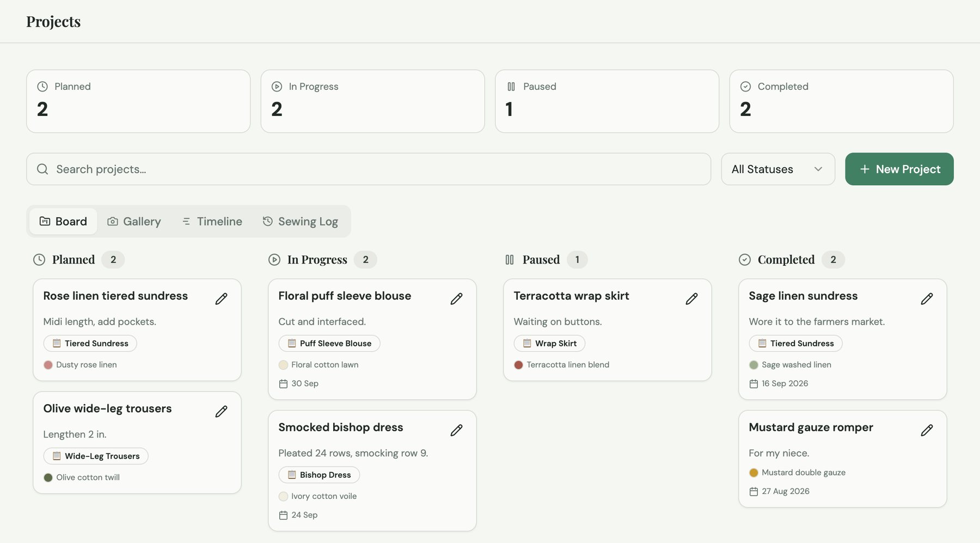Click the pause icon in Paused summary card
This screenshot has height=543, width=980.
pos(511,87)
